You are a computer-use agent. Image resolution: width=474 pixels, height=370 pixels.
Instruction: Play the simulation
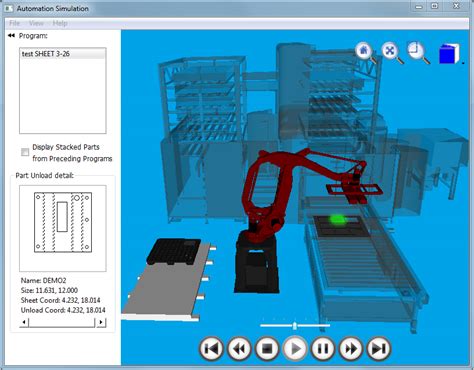pos(295,349)
